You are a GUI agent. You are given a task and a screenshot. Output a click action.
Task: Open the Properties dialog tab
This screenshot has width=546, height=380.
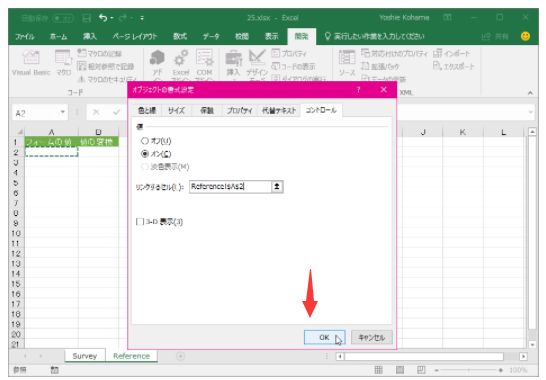[x=239, y=110]
